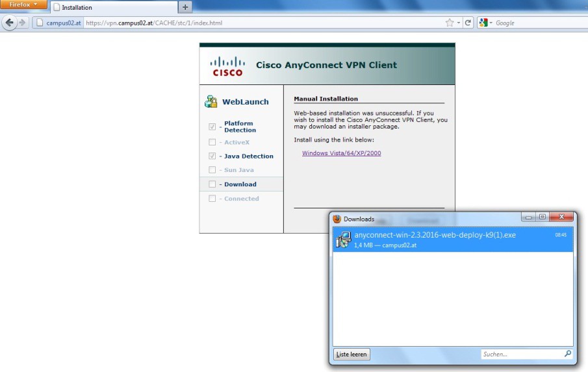Click the Download step label in sidebar
The width and height of the screenshot is (588, 372).
click(x=240, y=184)
